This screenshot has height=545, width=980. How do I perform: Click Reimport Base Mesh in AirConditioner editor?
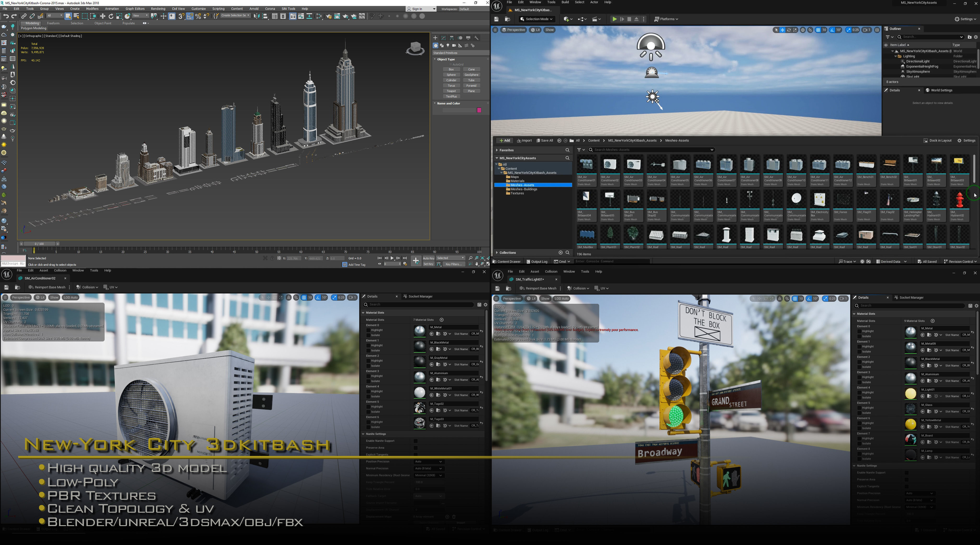[47, 287]
